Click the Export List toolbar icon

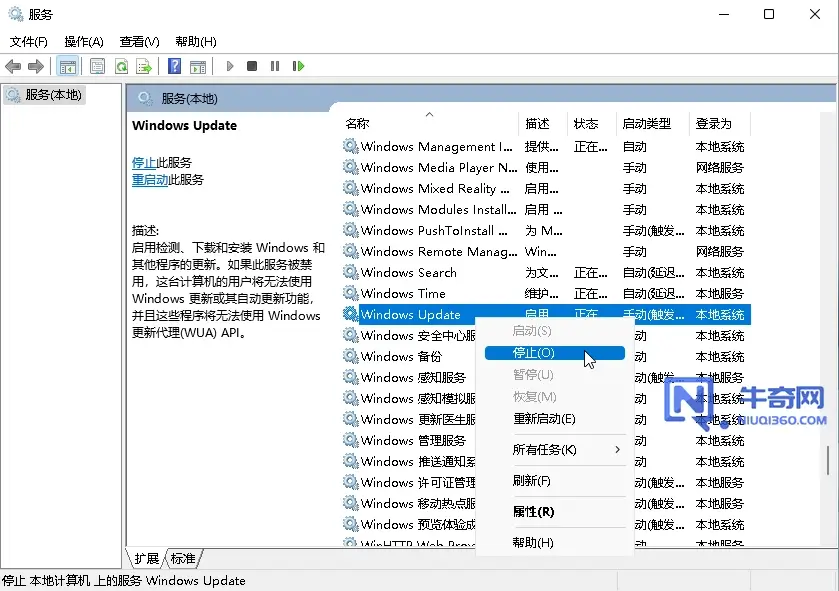tap(144, 66)
